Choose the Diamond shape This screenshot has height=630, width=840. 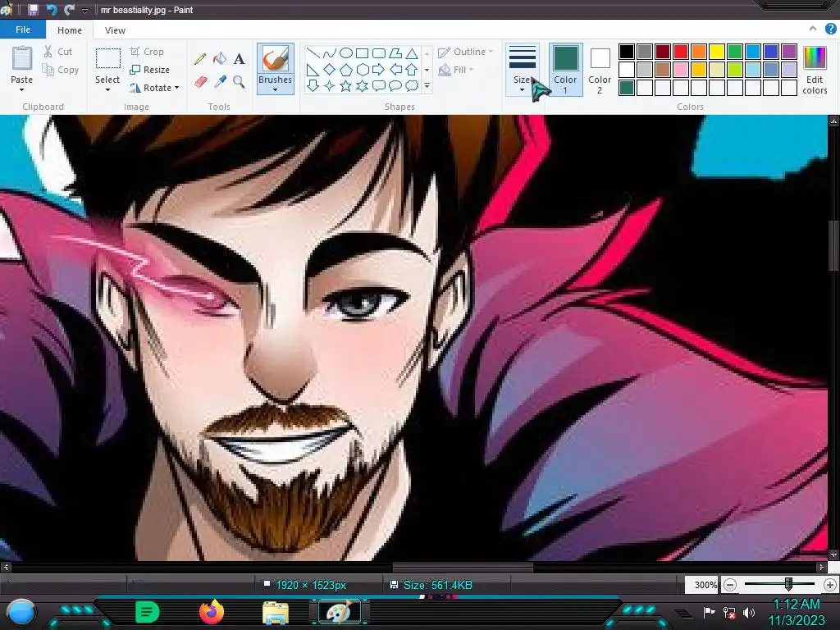click(330, 70)
